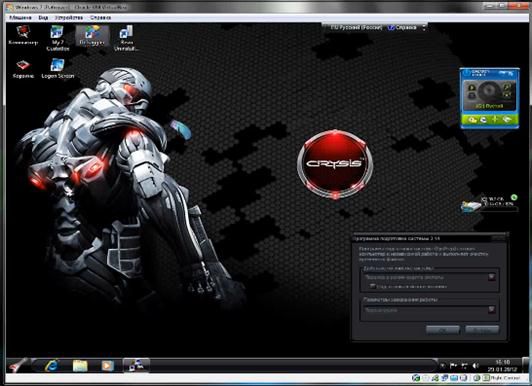Click VirtualBox USB devices status icon
Screen dimensions: 532x386
(x=435, y=378)
